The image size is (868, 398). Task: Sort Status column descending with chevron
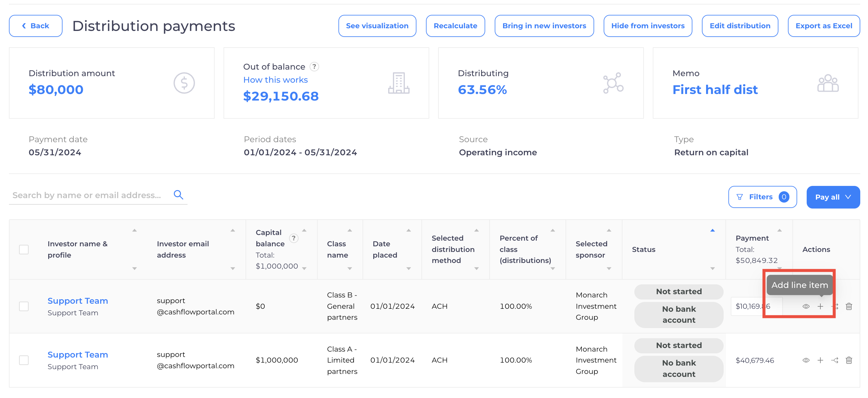[x=712, y=269]
